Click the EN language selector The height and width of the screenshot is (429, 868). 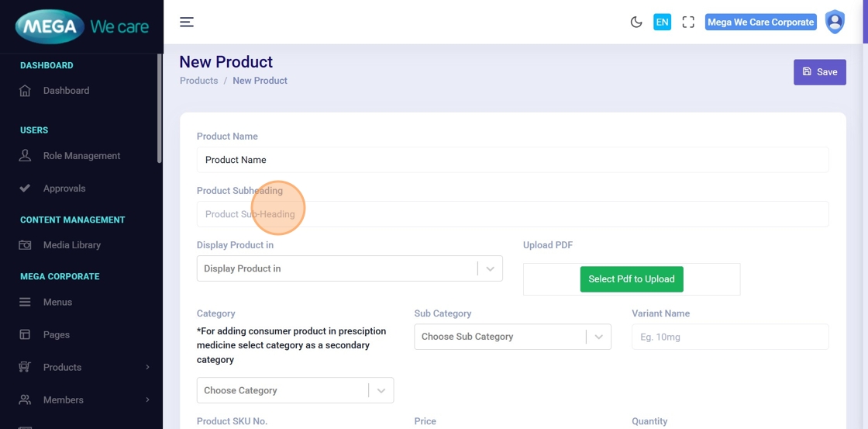[x=662, y=22]
